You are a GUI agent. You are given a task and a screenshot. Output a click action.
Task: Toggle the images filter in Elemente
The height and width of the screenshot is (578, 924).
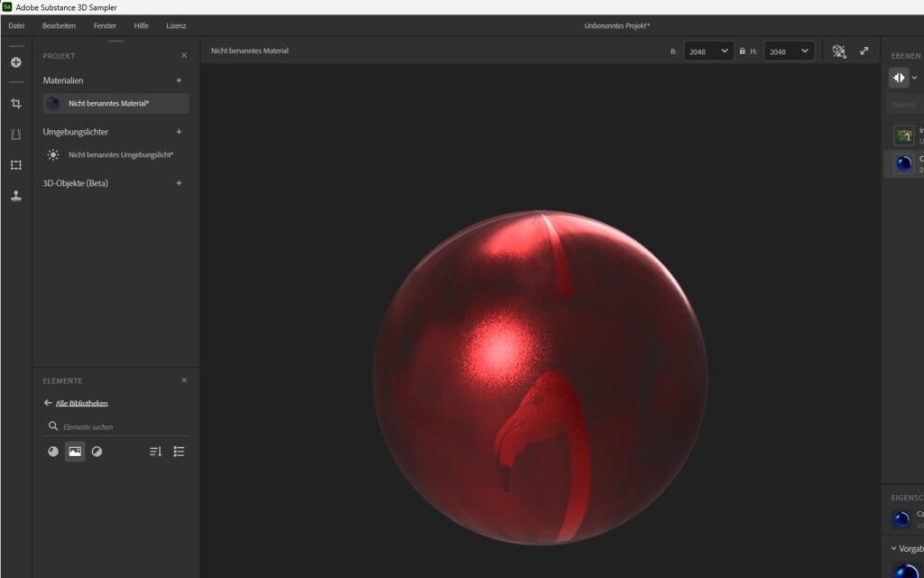click(75, 452)
